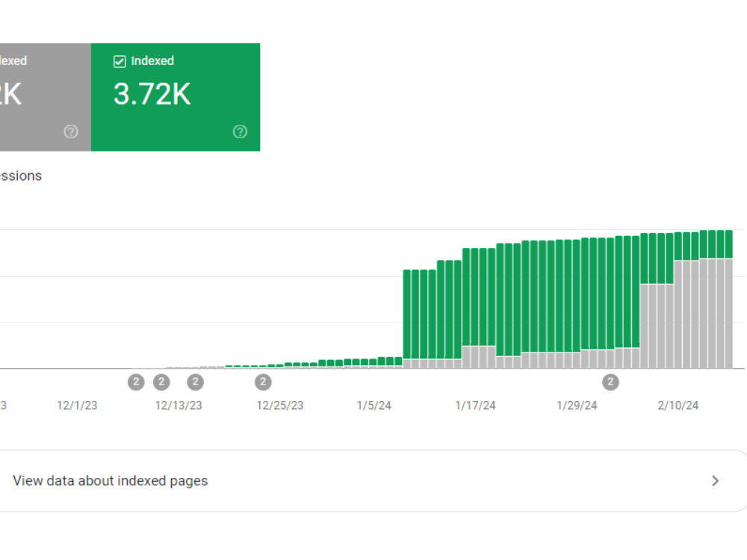
Task: Click the 12/13/23 date axis label
Action: coord(179,405)
